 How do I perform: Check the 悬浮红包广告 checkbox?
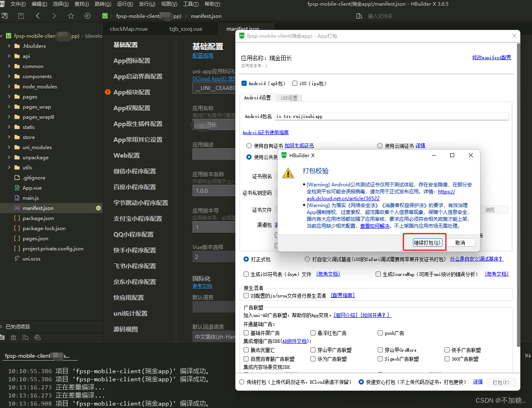[x=313, y=333]
